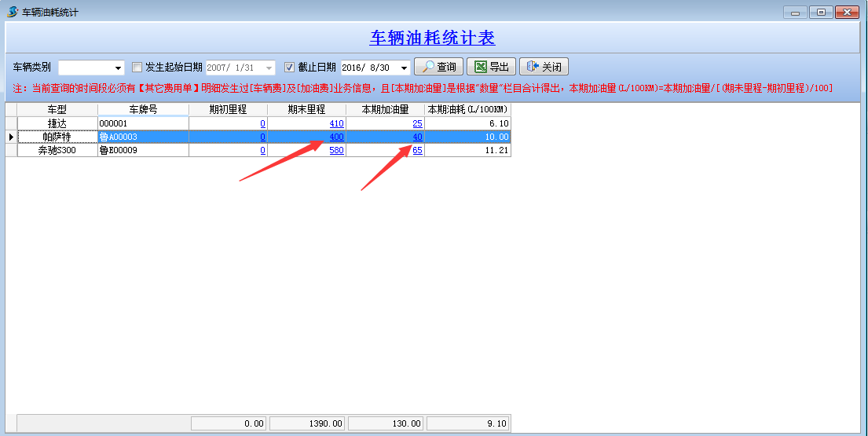Screen dimensions: 868x436
Task: Click the row indicator arrow beside 帕萨特
Action: (x=10, y=137)
